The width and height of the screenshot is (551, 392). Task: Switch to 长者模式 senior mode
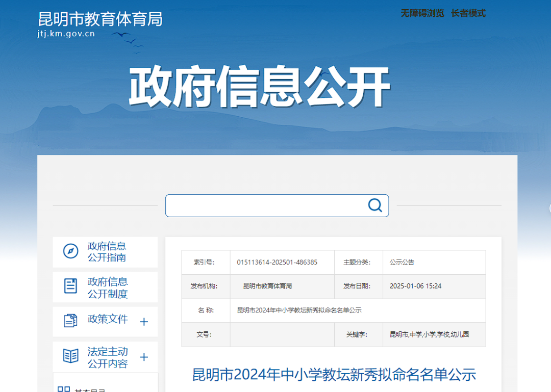click(468, 13)
